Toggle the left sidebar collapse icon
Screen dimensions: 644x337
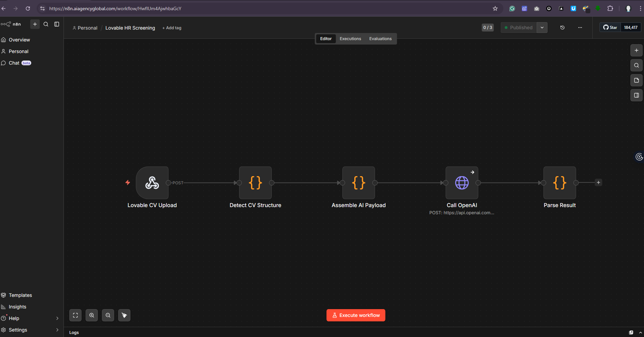click(57, 24)
